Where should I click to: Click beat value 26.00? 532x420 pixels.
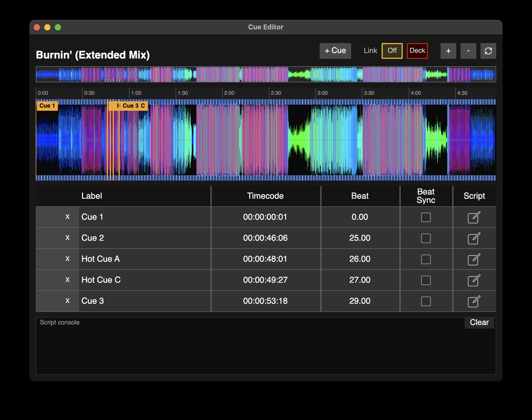click(x=360, y=259)
